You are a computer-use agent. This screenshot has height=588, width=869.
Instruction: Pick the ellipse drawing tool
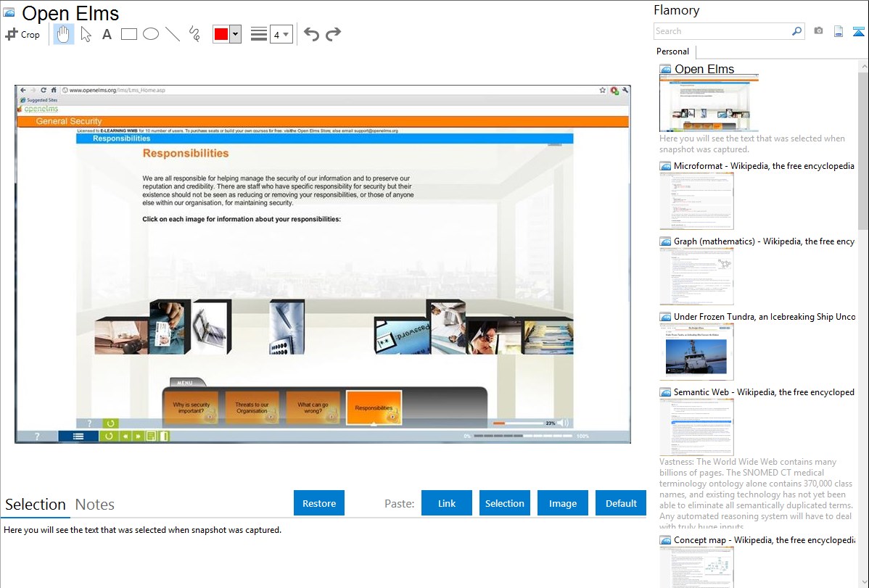point(151,34)
